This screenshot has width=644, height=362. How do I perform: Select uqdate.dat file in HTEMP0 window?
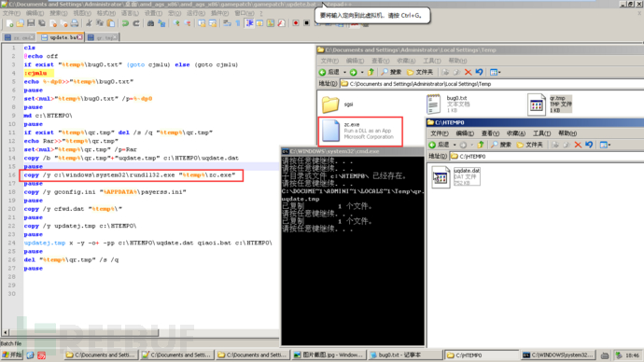(x=456, y=176)
